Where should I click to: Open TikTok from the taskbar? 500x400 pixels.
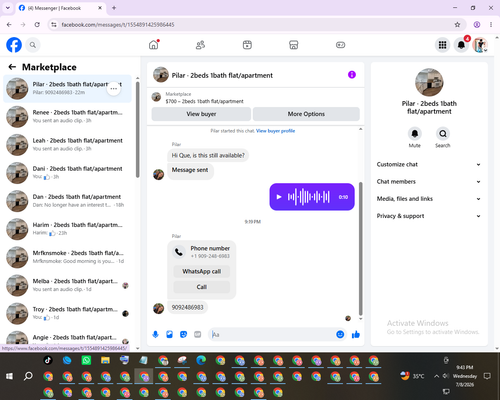48,360
